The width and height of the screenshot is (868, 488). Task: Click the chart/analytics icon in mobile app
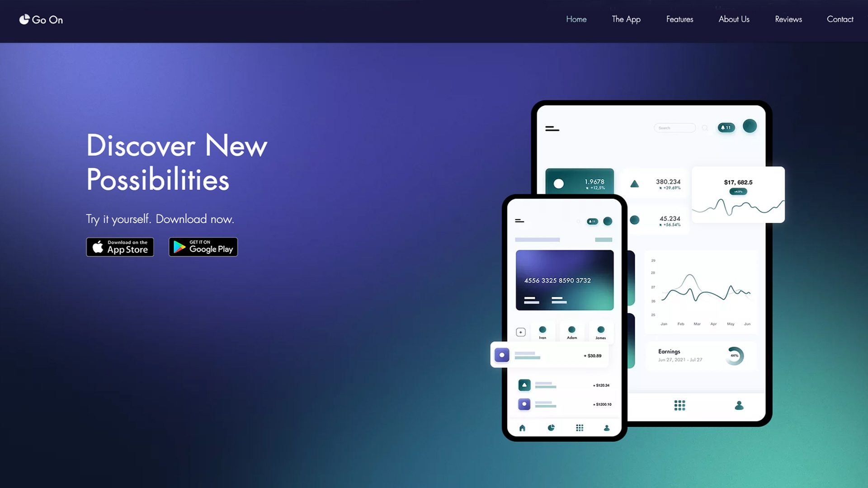coord(550,427)
